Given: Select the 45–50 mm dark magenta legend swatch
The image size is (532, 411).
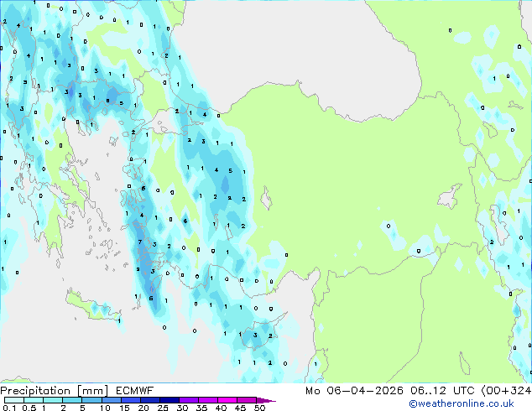Looking at the screenshot, I should [247, 400].
